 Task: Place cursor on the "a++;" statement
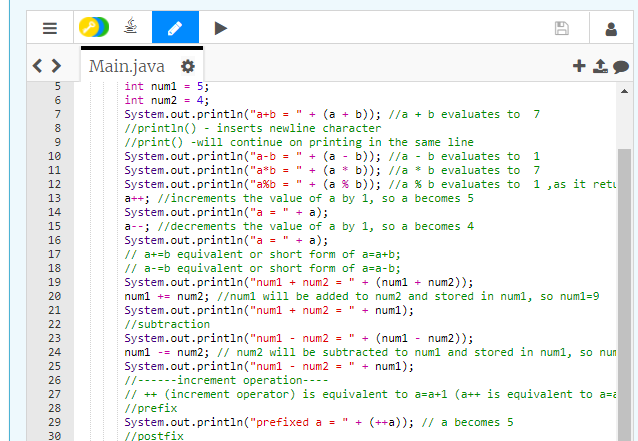(135, 199)
